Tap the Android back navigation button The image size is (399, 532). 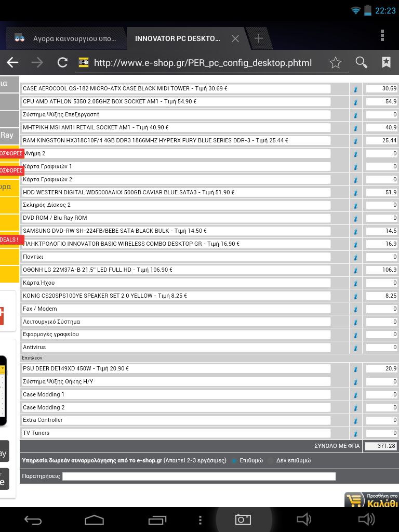pos(33,520)
